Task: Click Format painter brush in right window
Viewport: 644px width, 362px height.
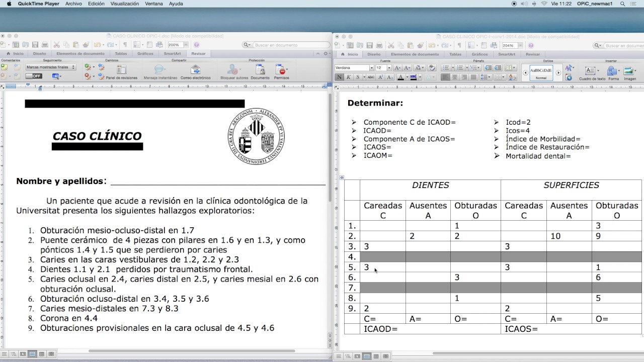Action: tap(420, 45)
